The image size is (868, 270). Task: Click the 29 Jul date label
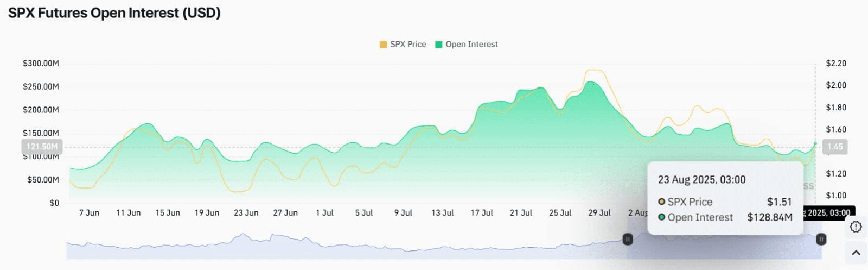(599, 213)
